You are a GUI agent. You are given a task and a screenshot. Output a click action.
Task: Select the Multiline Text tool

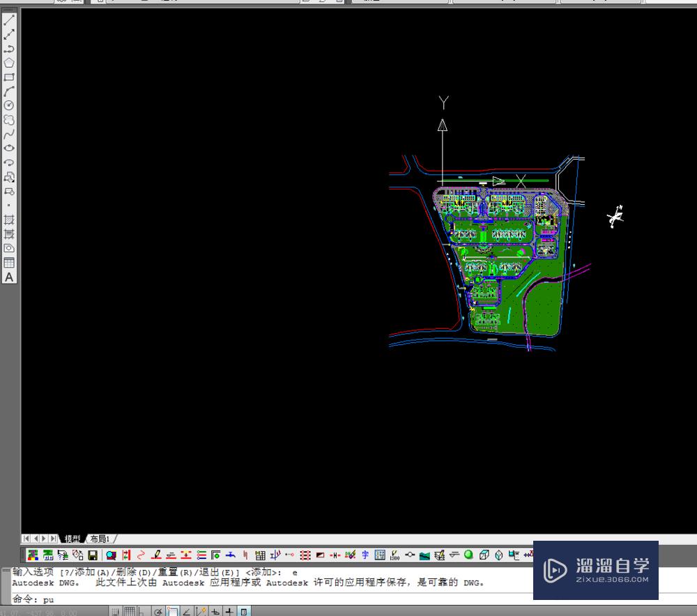pyautogui.click(x=9, y=277)
